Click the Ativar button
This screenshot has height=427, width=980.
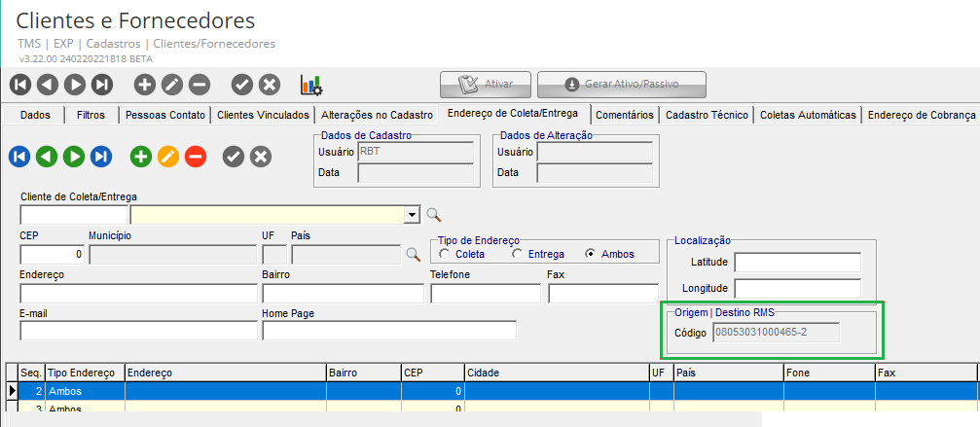[x=486, y=85]
